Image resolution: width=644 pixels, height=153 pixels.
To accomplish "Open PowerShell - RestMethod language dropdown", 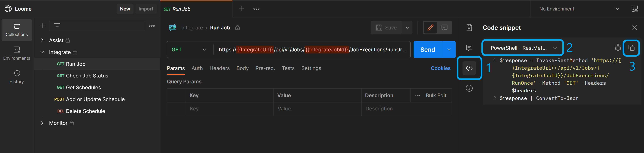I will 523,48.
